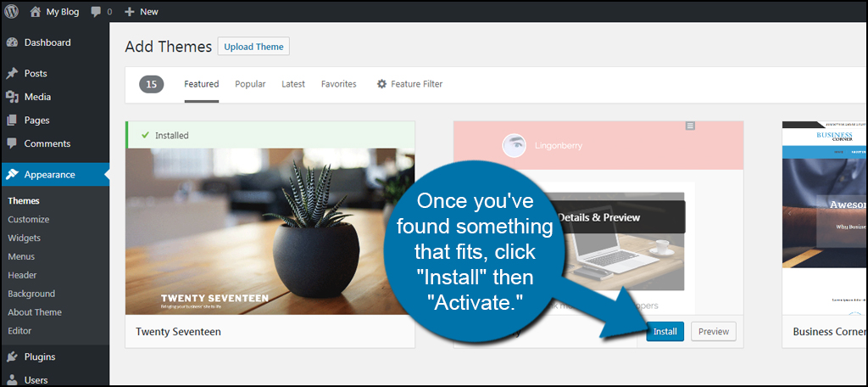
Task: Open Plugins via the plug icon
Action: click(12, 357)
